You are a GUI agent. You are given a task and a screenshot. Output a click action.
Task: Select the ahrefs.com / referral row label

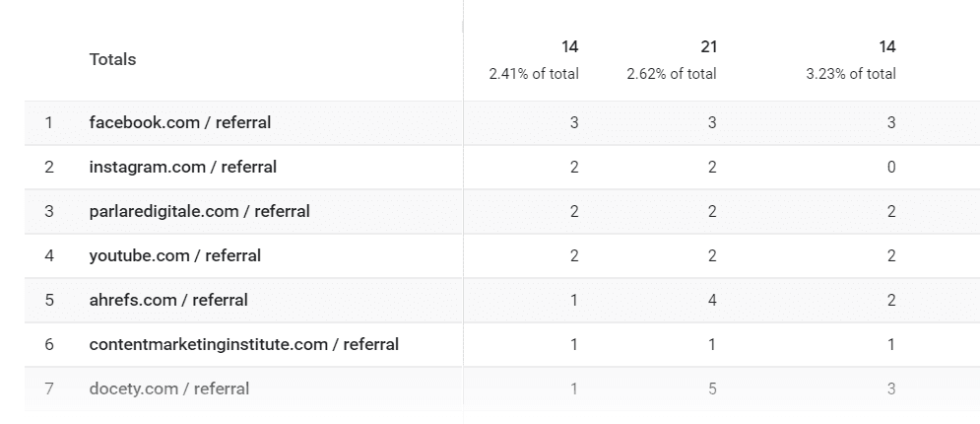[168, 300]
